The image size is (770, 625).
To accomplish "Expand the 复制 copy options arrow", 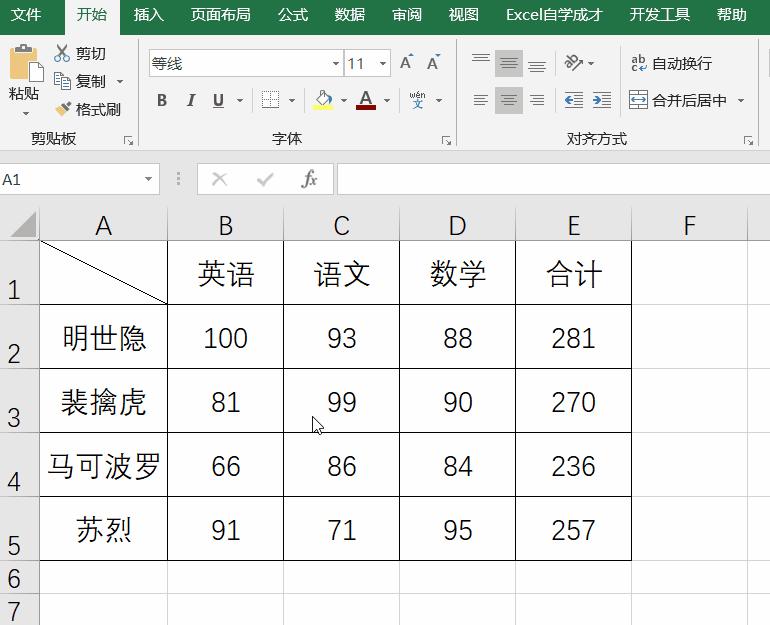I will coord(120,81).
